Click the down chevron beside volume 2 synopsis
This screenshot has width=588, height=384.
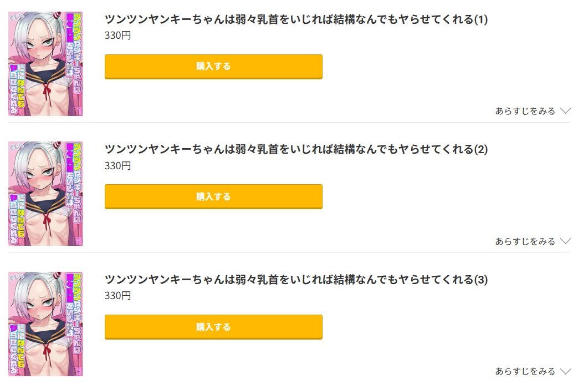tap(565, 241)
